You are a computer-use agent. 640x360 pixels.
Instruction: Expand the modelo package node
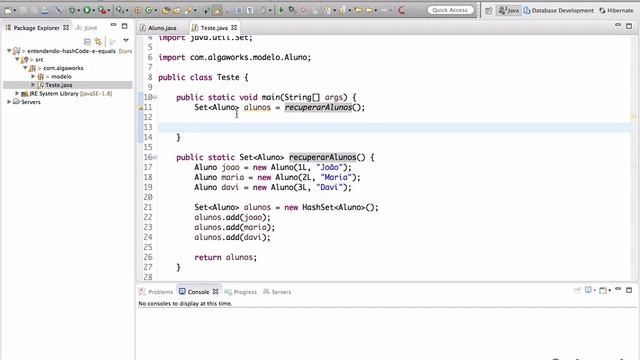pos(33,76)
